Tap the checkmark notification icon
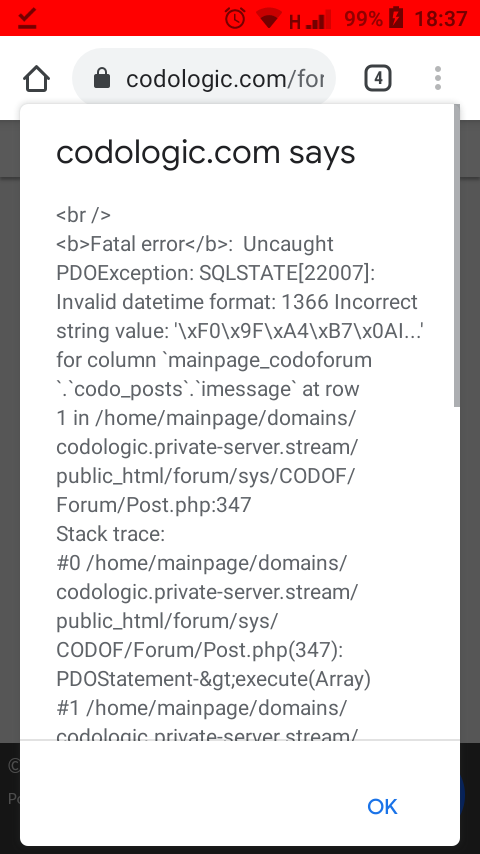Viewport: 480px width, 854px height. click(x=27, y=19)
